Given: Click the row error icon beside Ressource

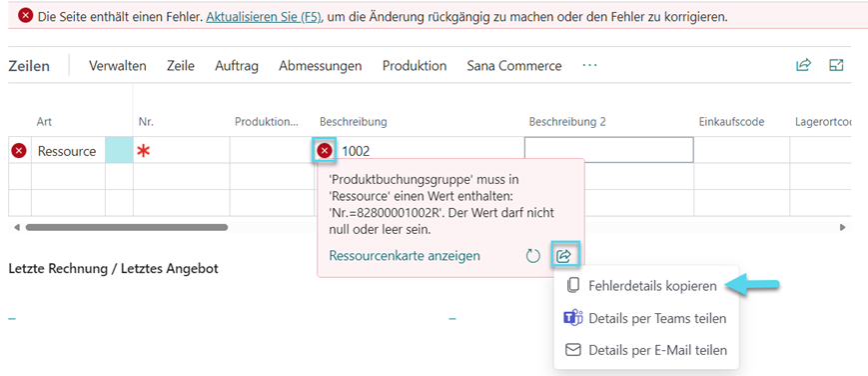Looking at the screenshot, I should [x=19, y=150].
